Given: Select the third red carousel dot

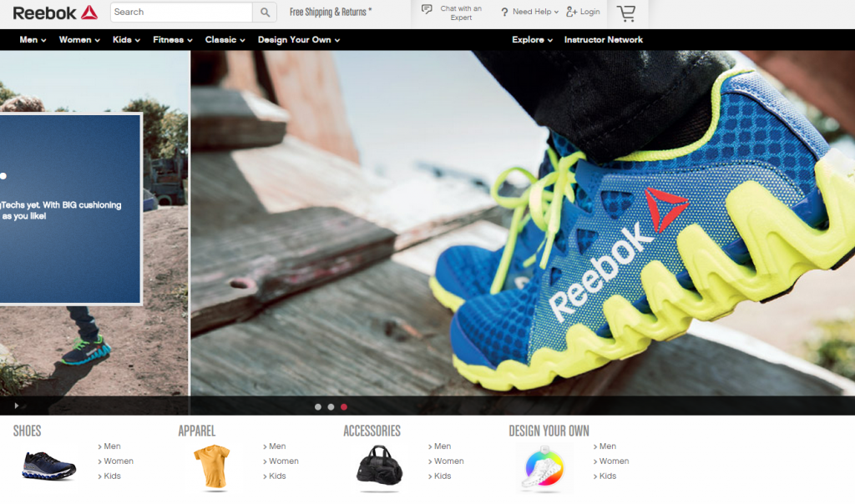Looking at the screenshot, I should [344, 407].
